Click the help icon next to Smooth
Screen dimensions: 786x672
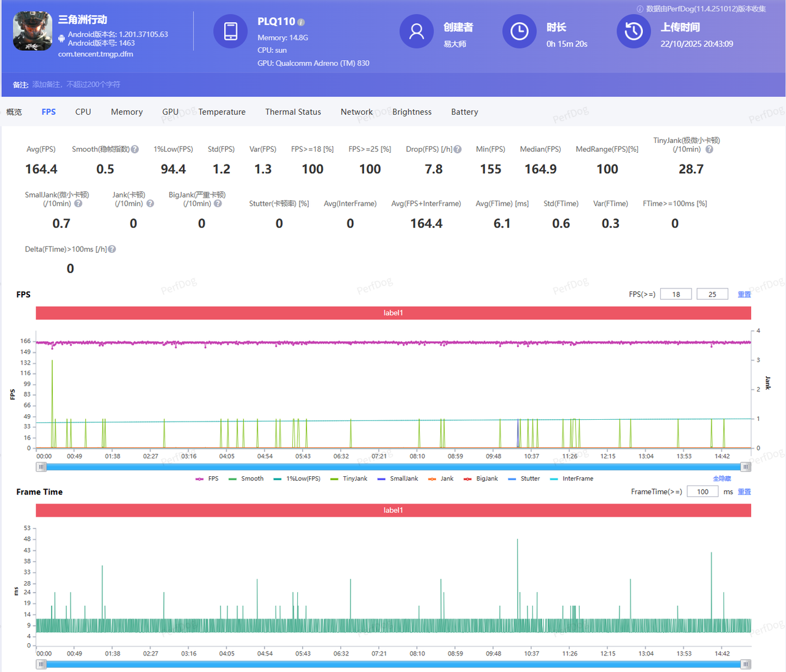click(135, 149)
